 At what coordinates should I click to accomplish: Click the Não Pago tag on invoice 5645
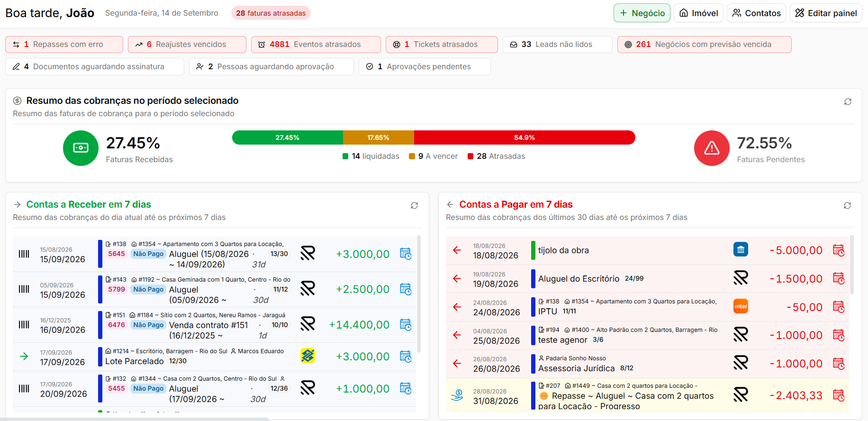[148, 254]
